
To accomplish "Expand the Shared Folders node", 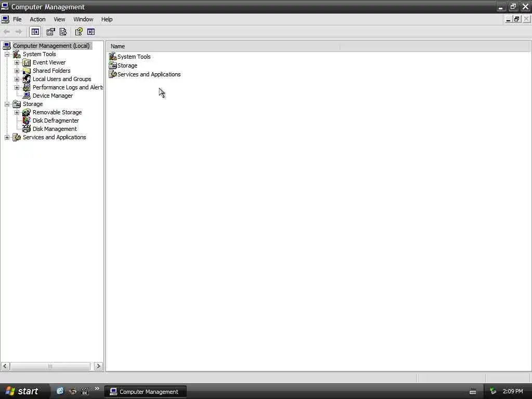I will click(x=17, y=71).
